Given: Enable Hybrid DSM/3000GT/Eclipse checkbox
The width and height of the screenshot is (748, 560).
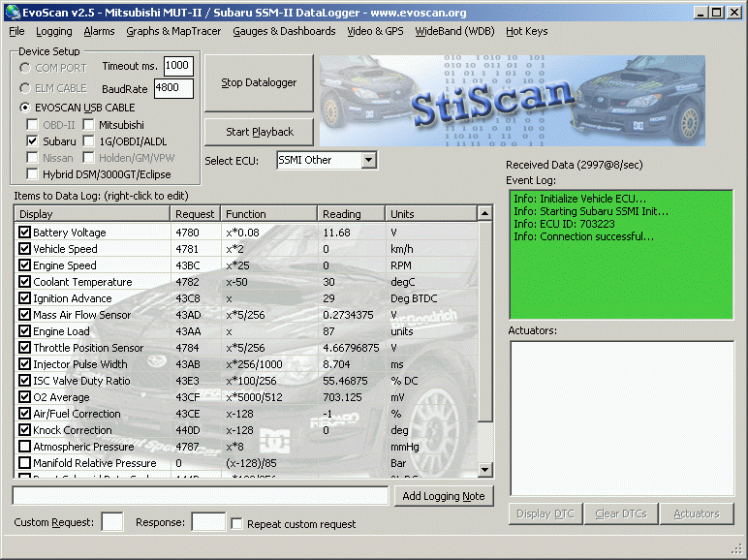Looking at the screenshot, I should tap(32, 174).
